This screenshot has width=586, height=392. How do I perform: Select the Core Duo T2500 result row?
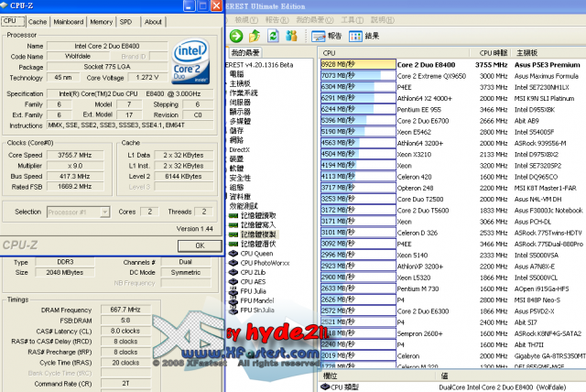[x=452, y=199]
